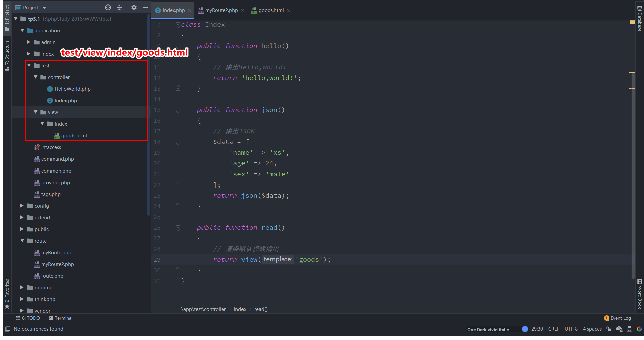Open the 6: TODO tool window
644x340 pixels.
pyautogui.click(x=28, y=318)
